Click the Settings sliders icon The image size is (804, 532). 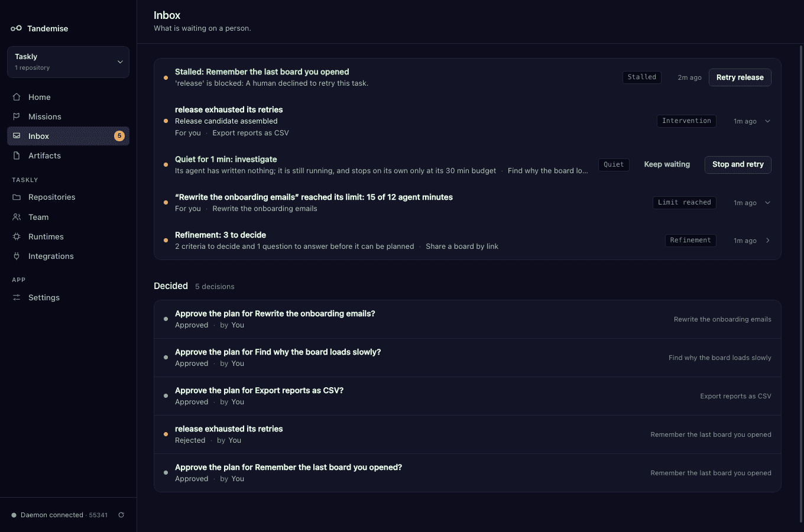tap(17, 297)
